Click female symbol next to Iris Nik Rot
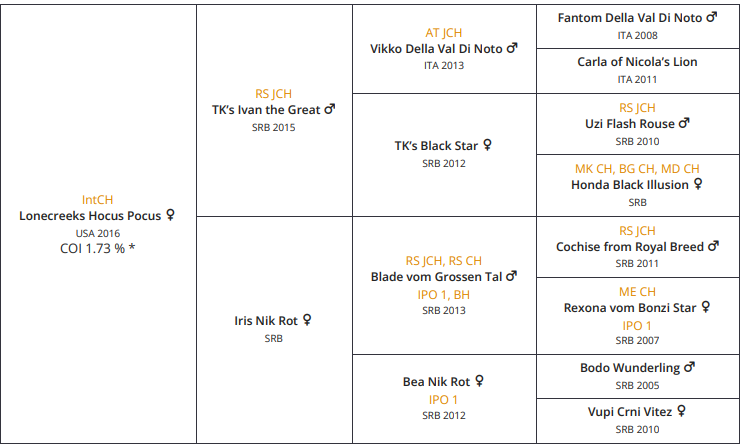The width and height of the screenshot is (746, 448). click(307, 321)
